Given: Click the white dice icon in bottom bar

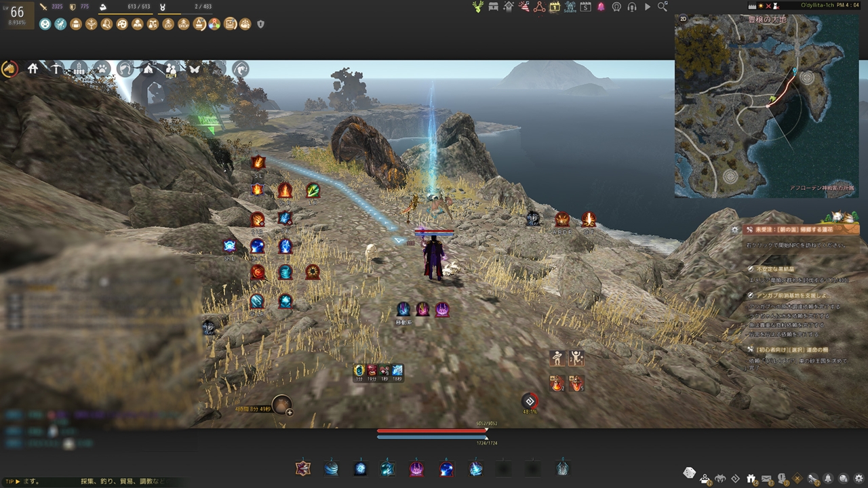Looking at the screenshot, I should (688, 472).
